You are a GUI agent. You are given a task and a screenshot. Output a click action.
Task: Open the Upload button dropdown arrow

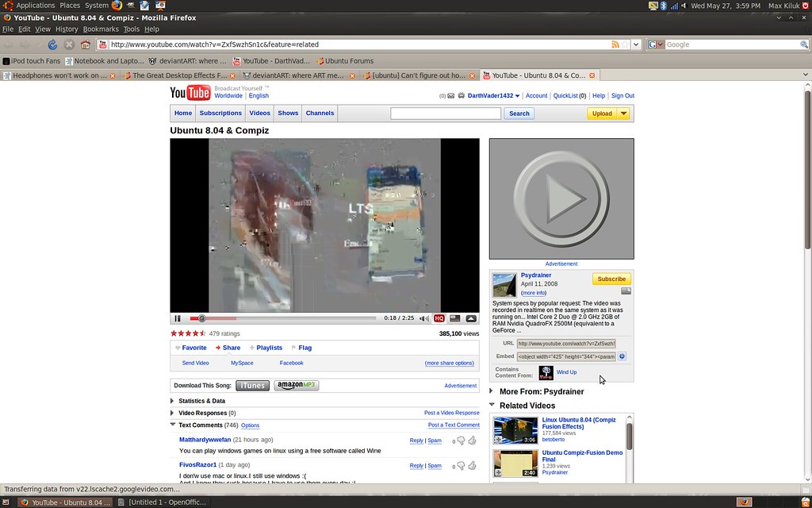point(624,114)
